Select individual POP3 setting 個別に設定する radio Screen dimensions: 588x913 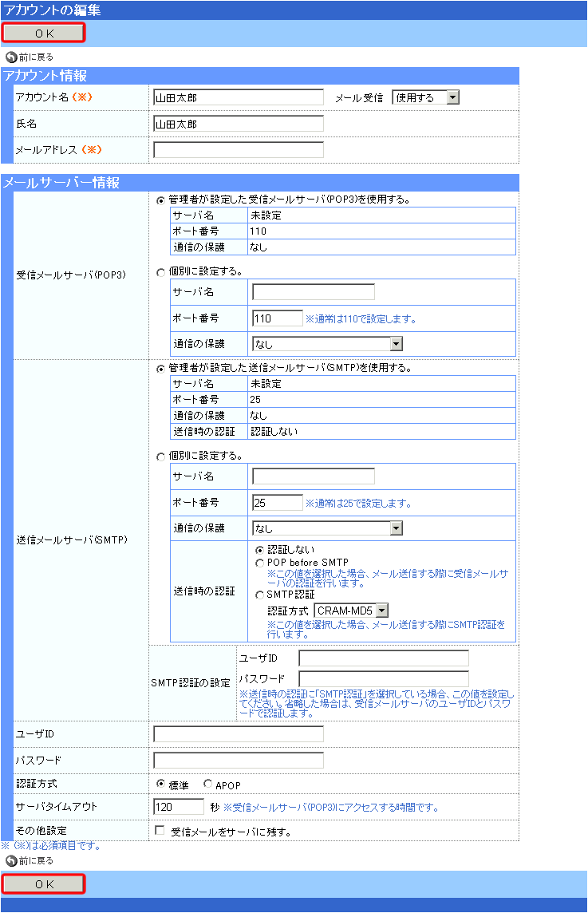160,272
